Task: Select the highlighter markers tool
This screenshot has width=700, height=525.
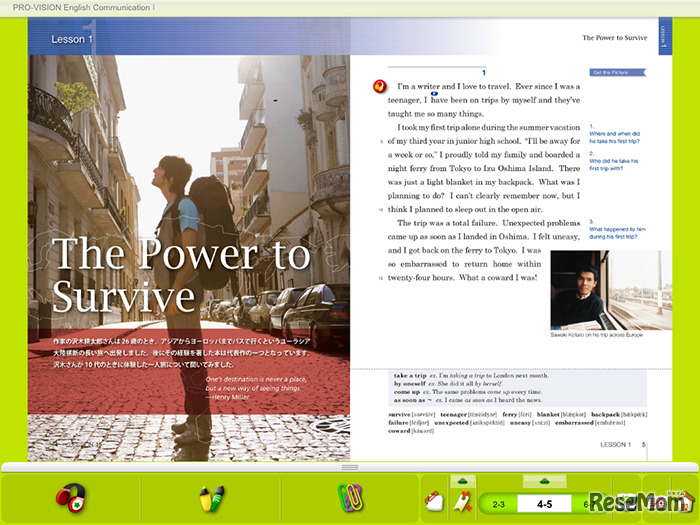Action: tap(209, 497)
